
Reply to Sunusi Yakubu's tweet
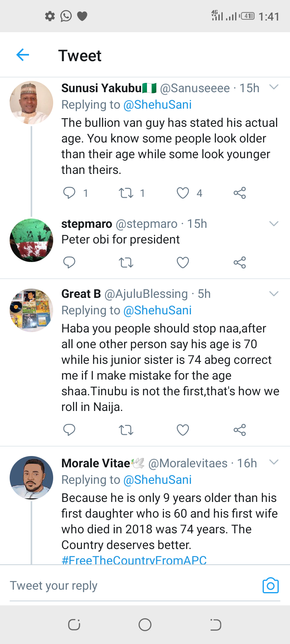(x=69, y=193)
